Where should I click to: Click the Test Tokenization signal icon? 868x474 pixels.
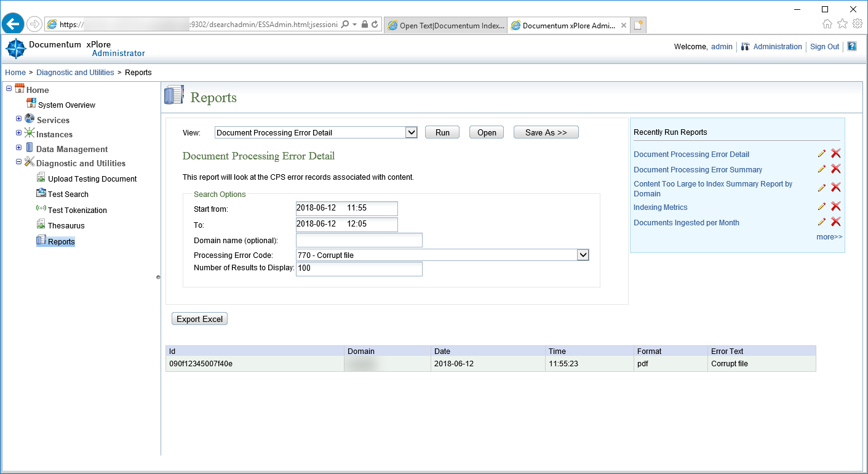pyautogui.click(x=41, y=209)
